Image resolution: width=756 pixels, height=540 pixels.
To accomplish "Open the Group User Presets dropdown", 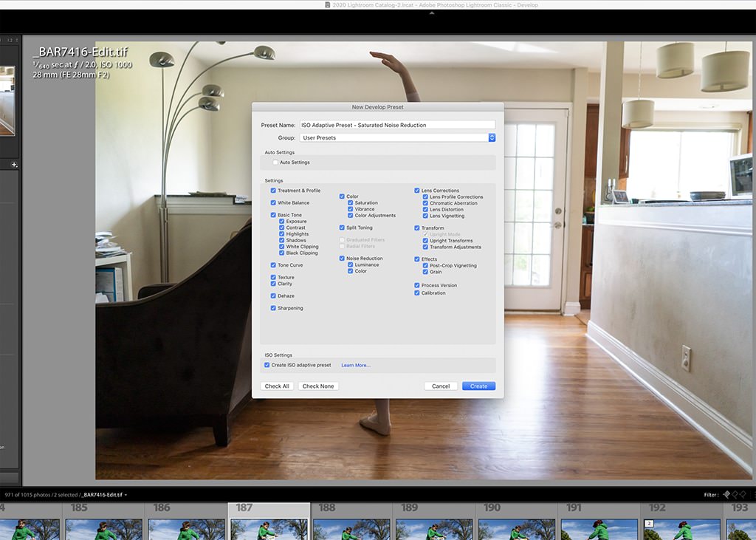I will pyautogui.click(x=397, y=137).
